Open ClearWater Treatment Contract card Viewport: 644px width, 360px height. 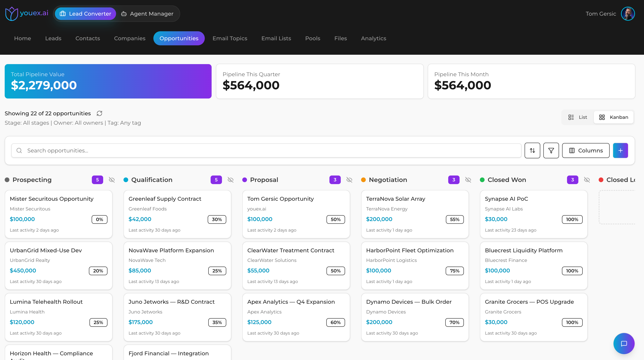pos(296,266)
